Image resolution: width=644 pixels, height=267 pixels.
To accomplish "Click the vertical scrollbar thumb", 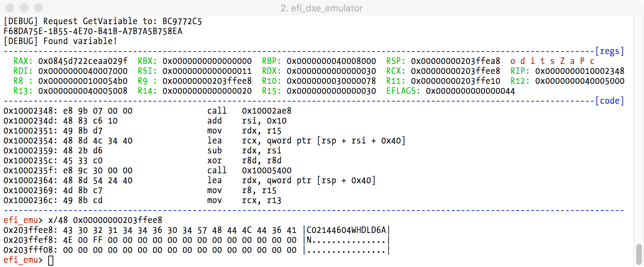I will (x=639, y=254).
